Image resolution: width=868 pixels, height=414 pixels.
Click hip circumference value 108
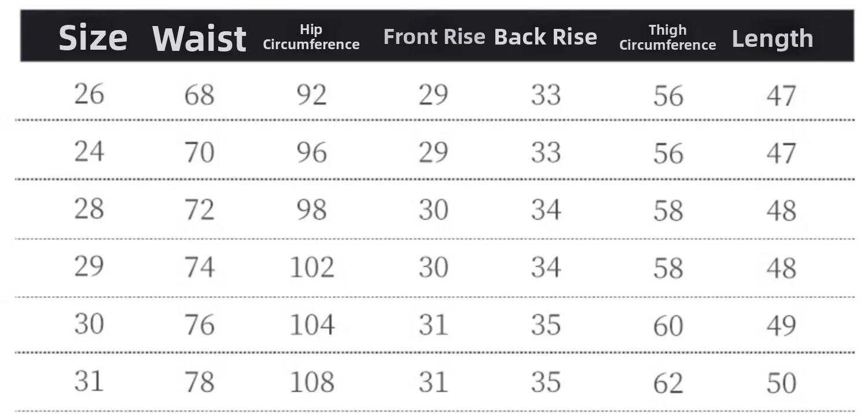(312, 382)
